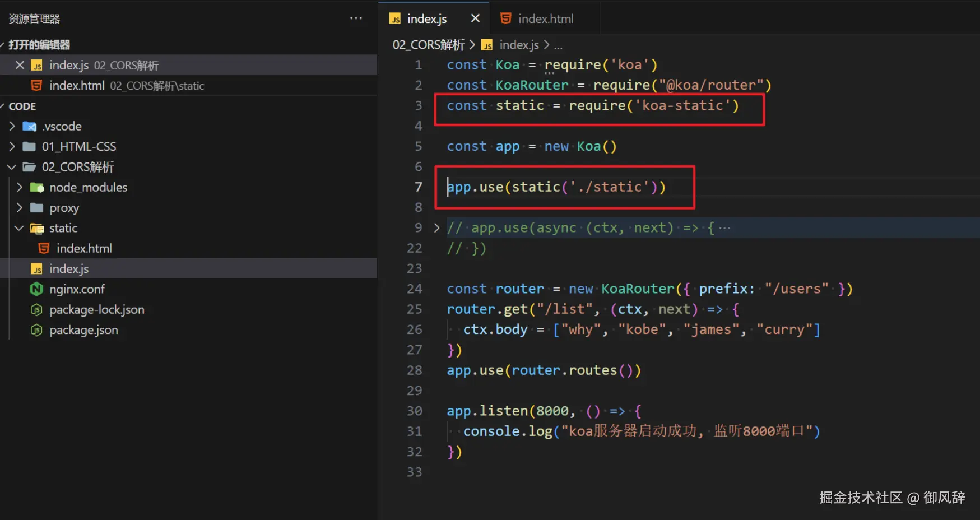Click the JS icon of index.js under open editors
The image size is (980, 520).
tap(37, 66)
